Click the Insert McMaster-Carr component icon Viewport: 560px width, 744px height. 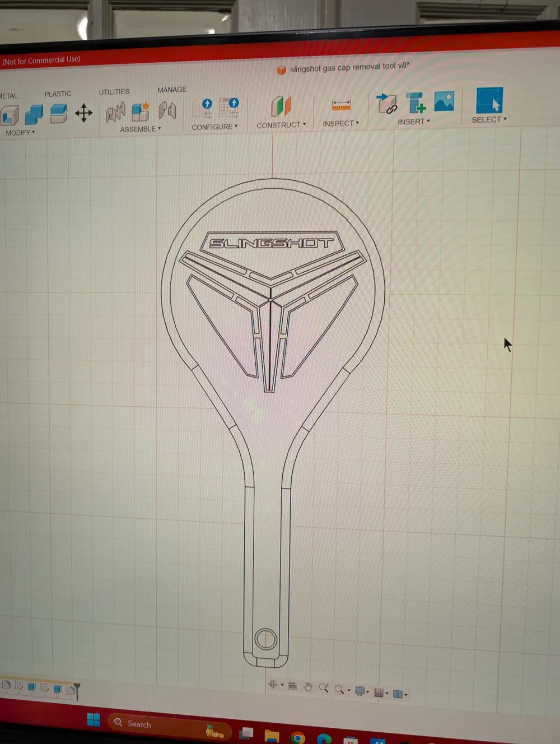point(416,103)
